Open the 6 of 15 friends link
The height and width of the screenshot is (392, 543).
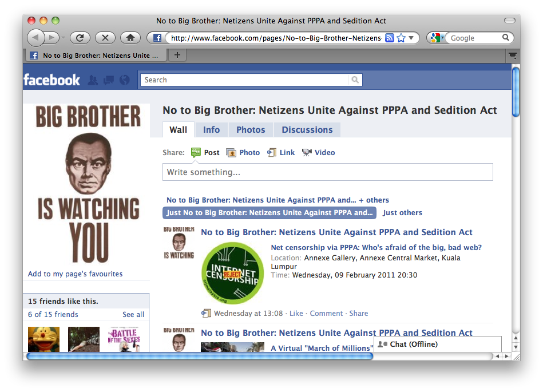pyautogui.click(x=53, y=314)
